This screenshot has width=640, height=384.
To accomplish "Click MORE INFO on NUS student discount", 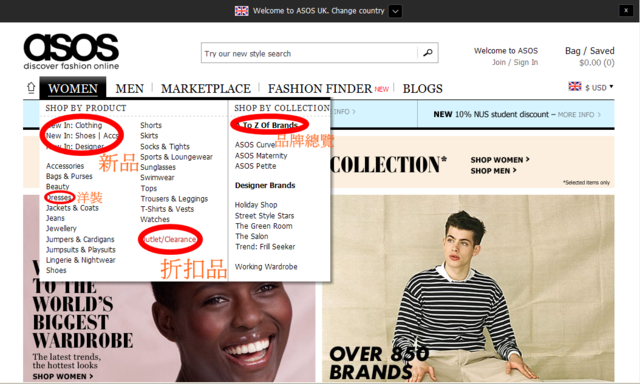I will [579, 115].
